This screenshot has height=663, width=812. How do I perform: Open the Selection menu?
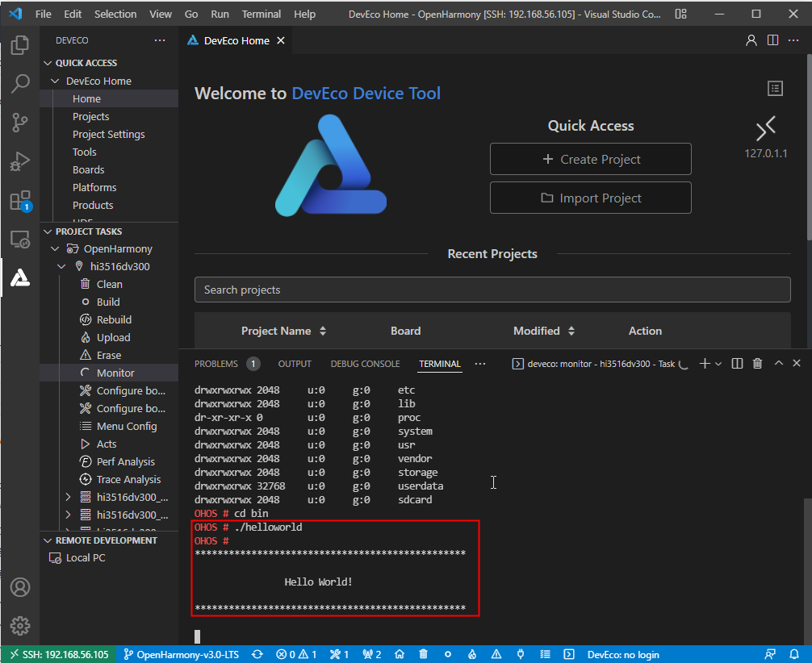[x=115, y=14]
